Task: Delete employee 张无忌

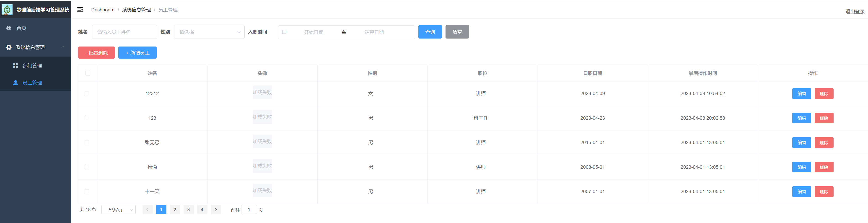Action: (824, 143)
